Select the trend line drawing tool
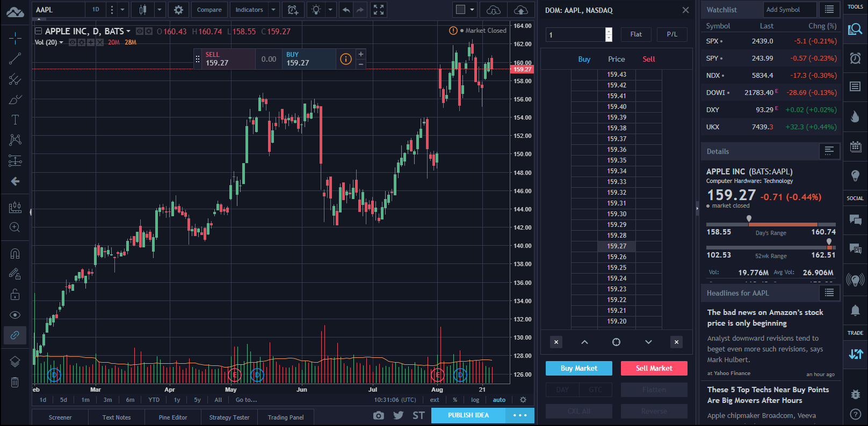Screen dimensions: 868x426 click(x=15, y=58)
